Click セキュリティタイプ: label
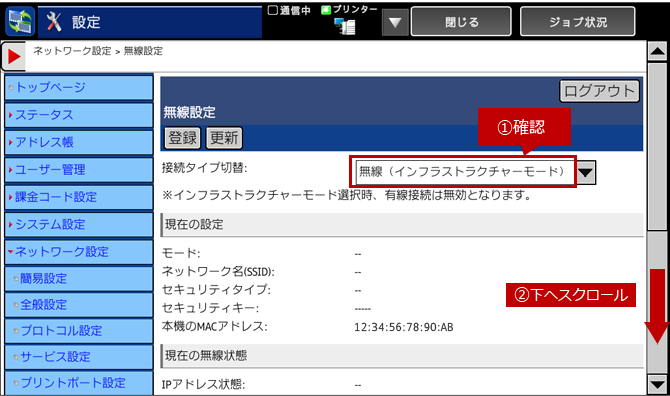This screenshot has height=396, width=670. coord(216,290)
